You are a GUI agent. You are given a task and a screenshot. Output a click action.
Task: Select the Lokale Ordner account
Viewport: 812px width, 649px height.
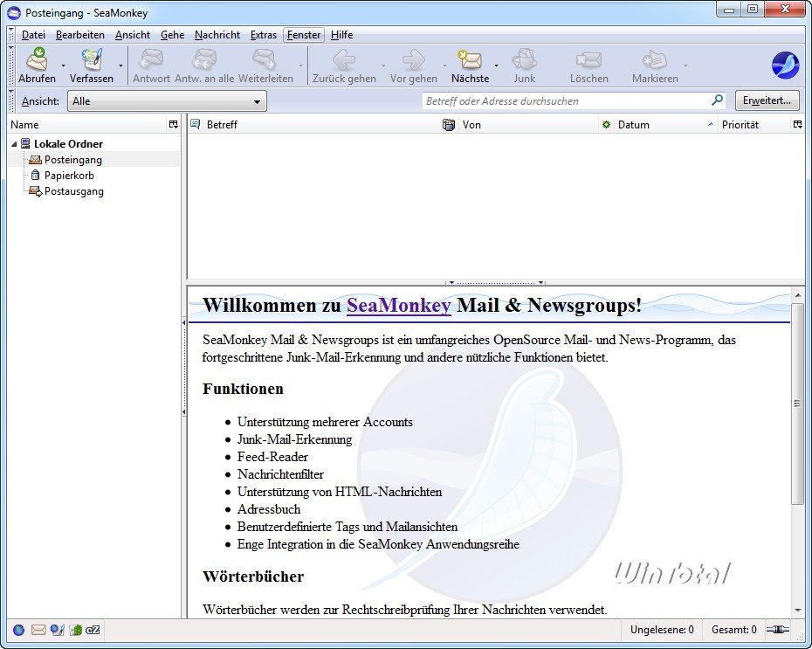[x=68, y=144]
